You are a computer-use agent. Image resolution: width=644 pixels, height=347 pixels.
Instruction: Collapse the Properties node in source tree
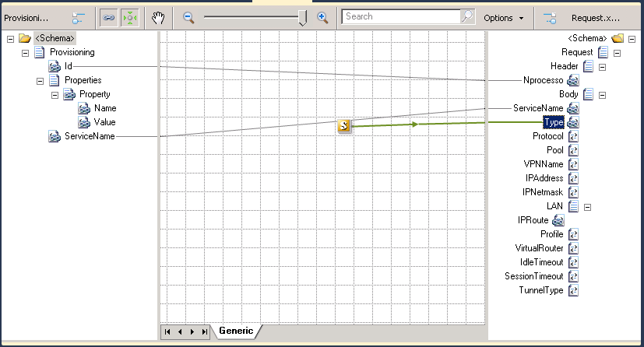pos(40,80)
